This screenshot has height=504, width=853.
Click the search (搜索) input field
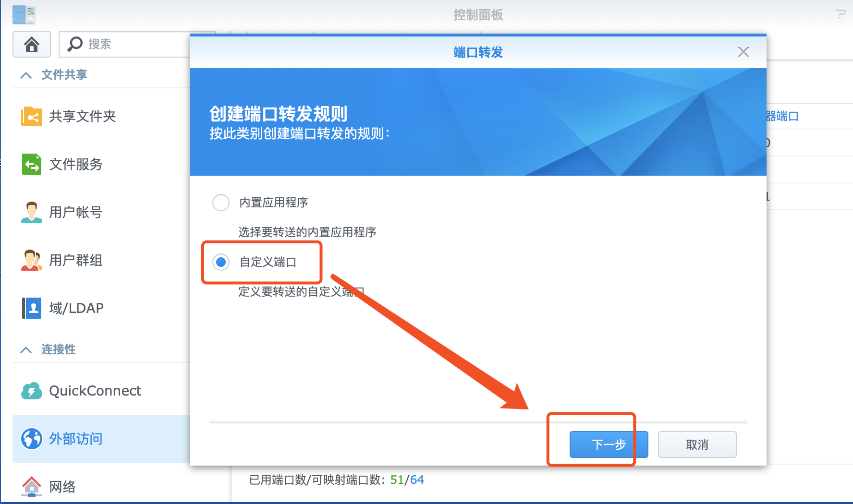(x=125, y=44)
